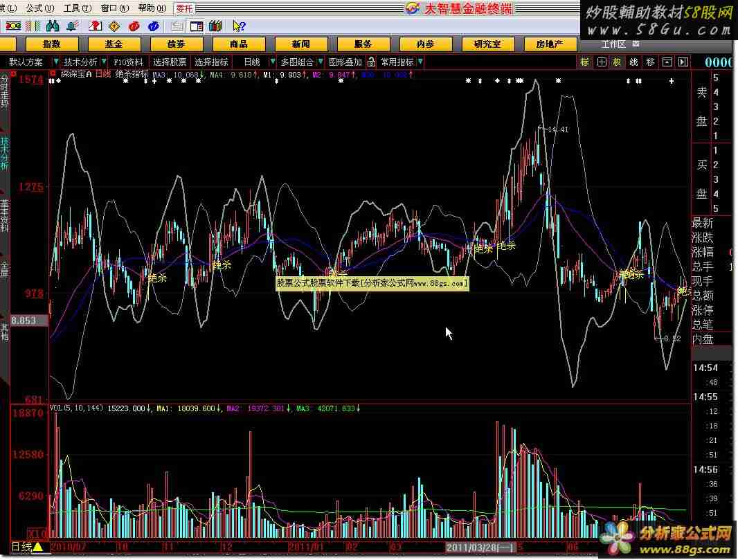Click the 房地产 button
Screen dimensions: 738x560
tap(550, 44)
